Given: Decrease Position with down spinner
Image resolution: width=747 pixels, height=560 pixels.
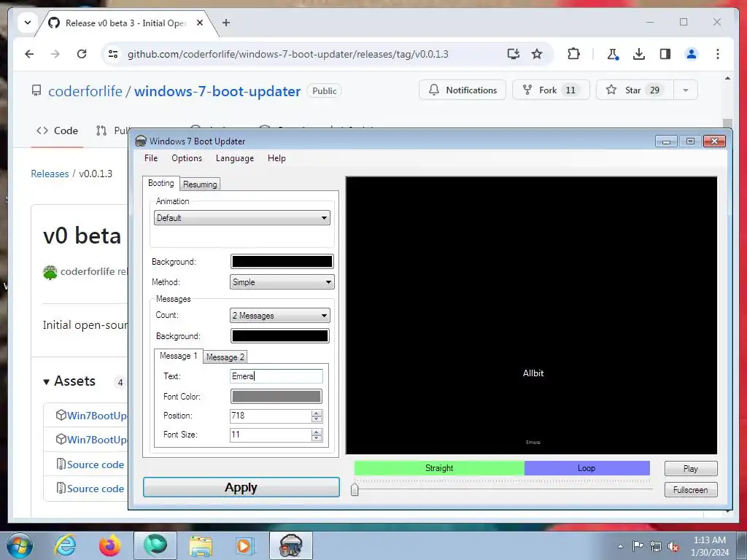Looking at the screenshot, I should [x=317, y=419].
